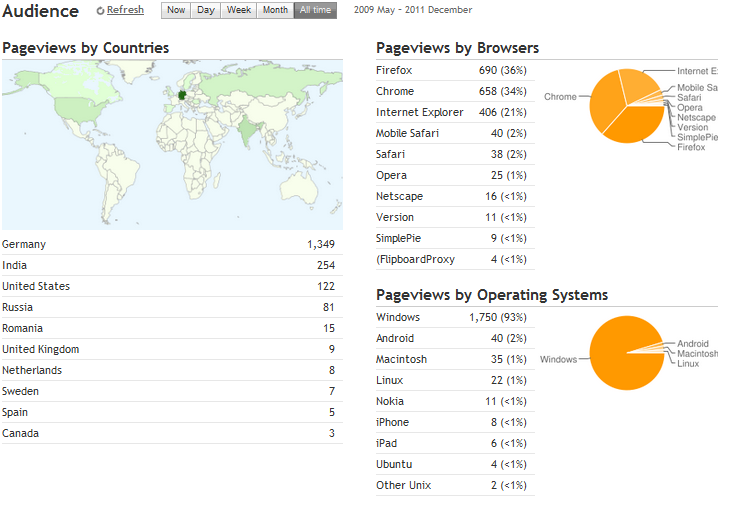Click the Android legend label of OS pie
Screen dimensions: 732x530
point(693,343)
